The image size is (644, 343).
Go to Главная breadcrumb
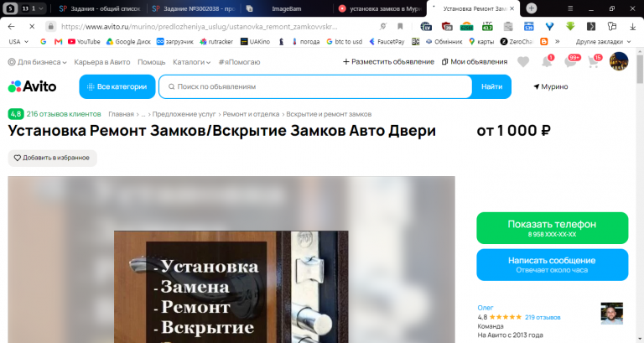[121, 114]
